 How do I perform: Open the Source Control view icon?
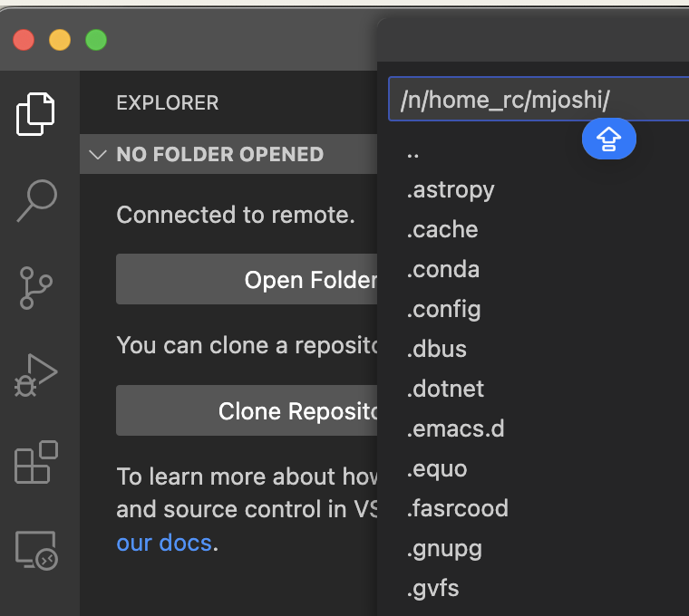click(36, 287)
